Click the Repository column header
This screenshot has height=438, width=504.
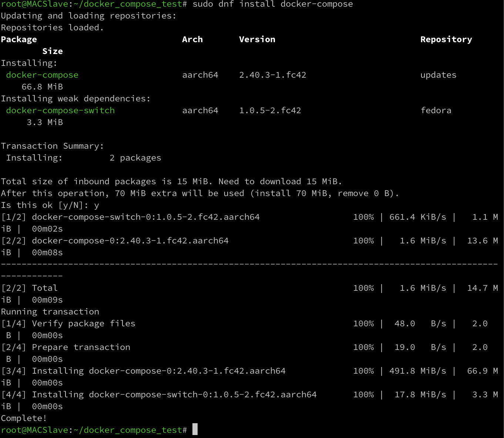[446, 39]
